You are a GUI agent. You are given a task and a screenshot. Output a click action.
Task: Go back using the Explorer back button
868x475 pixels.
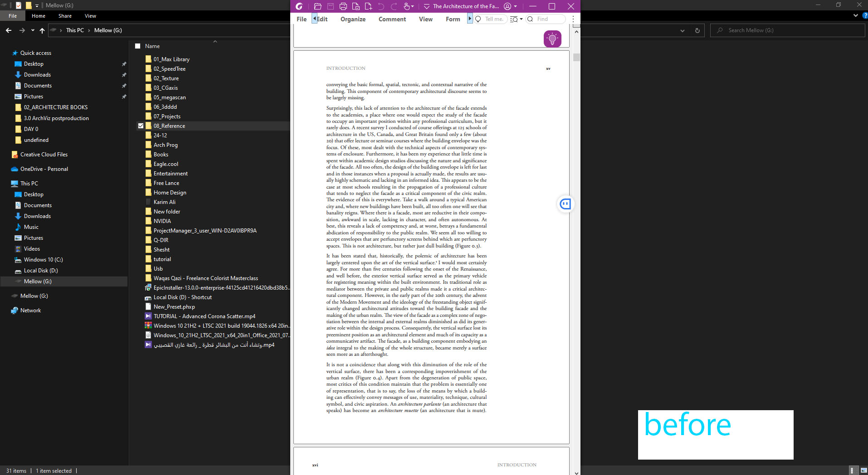(x=8, y=30)
